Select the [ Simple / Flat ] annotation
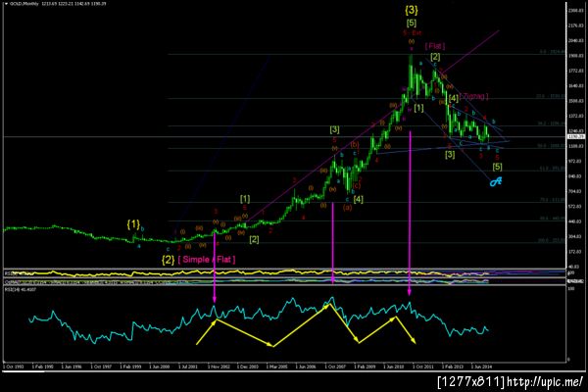Viewport: 588px width, 392px height. click(207, 259)
